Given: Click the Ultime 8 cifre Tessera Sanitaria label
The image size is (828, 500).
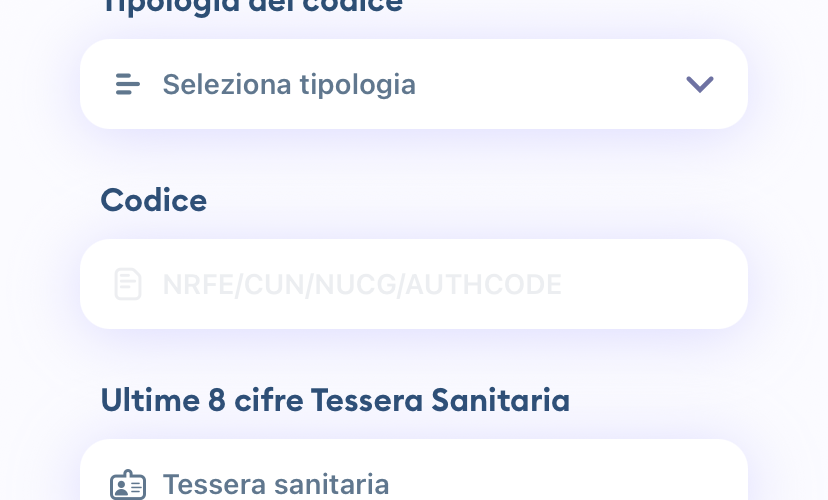Looking at the screenshot, I should (x=335, y=400).
